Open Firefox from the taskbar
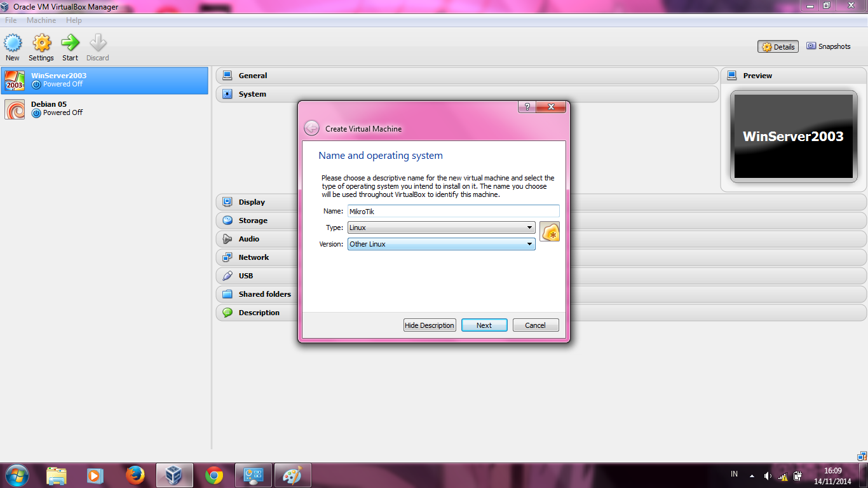 tap(135, 475)
